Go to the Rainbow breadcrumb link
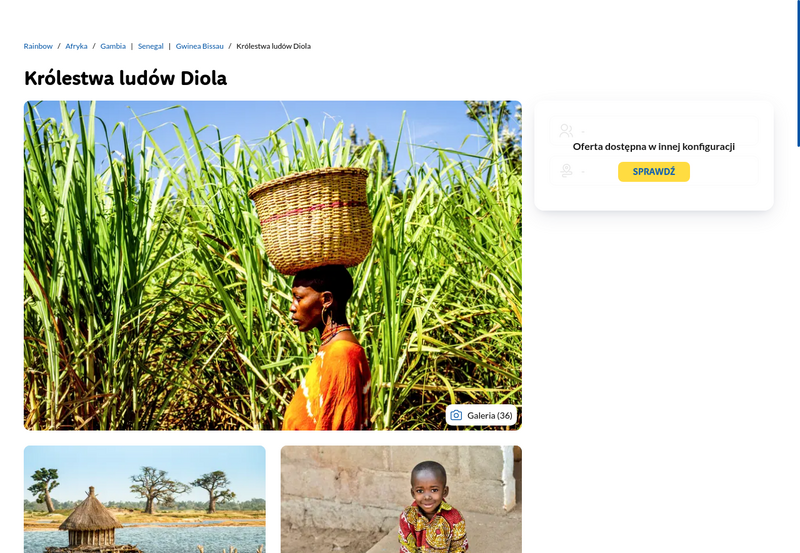Image resolution: width=800 pixels, height=553 pixels. pos(38,46)
